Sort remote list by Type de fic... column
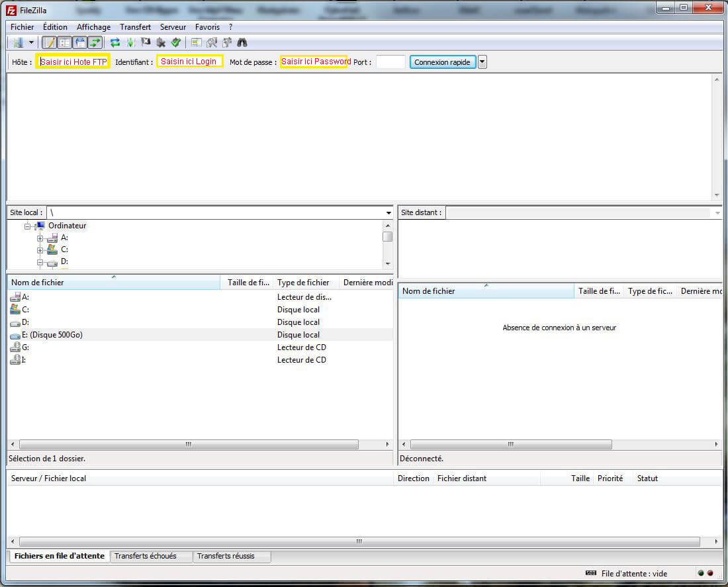Viewport: 728px width, 587px height. (650, 291)
